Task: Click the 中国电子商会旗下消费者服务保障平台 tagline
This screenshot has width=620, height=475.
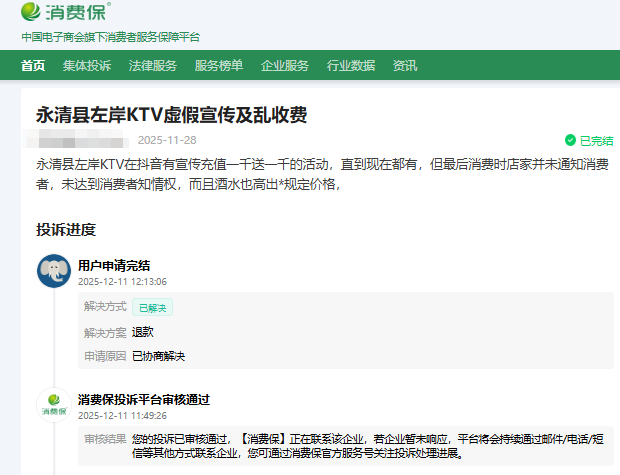Action: [111, 37]
